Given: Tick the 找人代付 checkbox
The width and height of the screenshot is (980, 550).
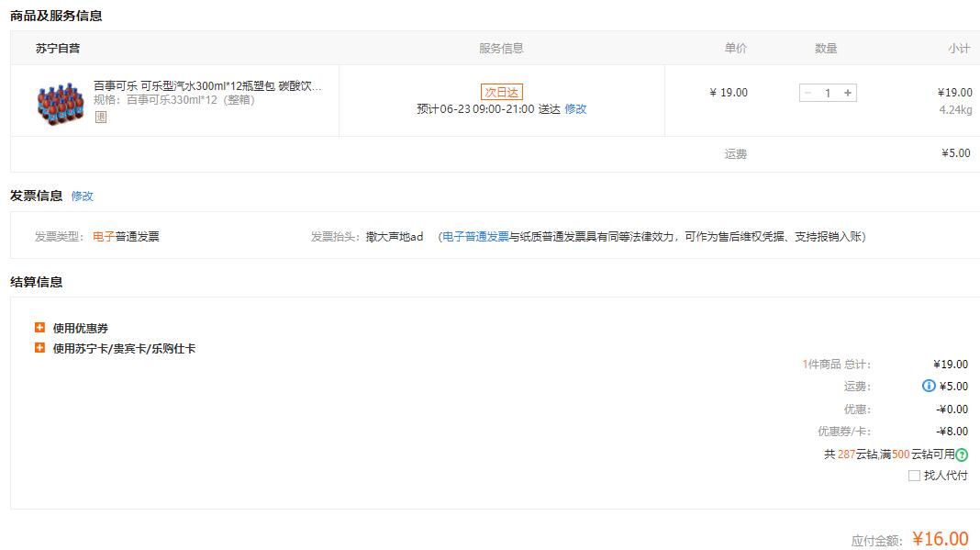Looking at the screenshot, I should point(914,476).
